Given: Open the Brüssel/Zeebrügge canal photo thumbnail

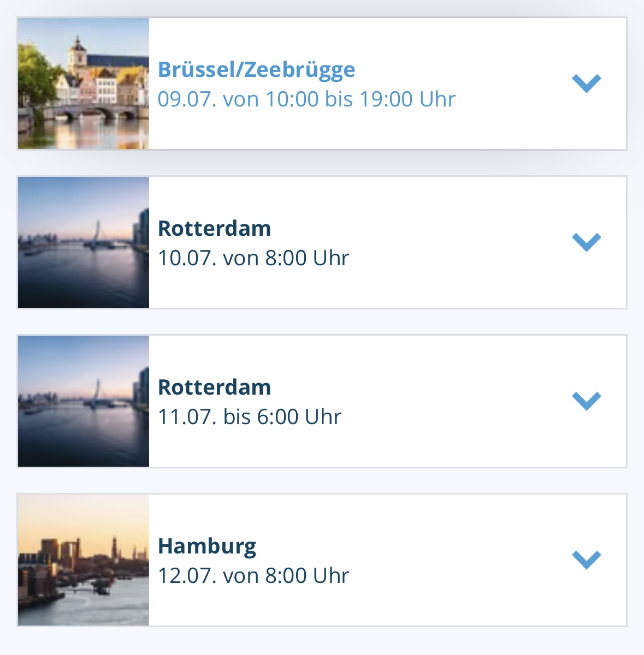Looking at the screenshot, I should pos(84,84).
